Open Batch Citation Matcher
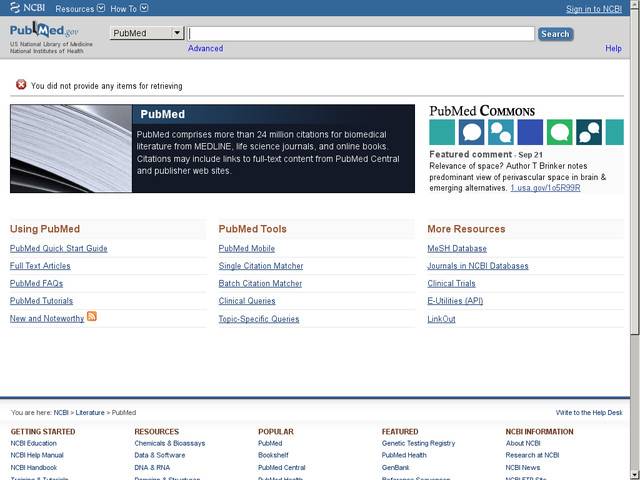The width and height of the screenshot is (640, 480). (260, 283)
